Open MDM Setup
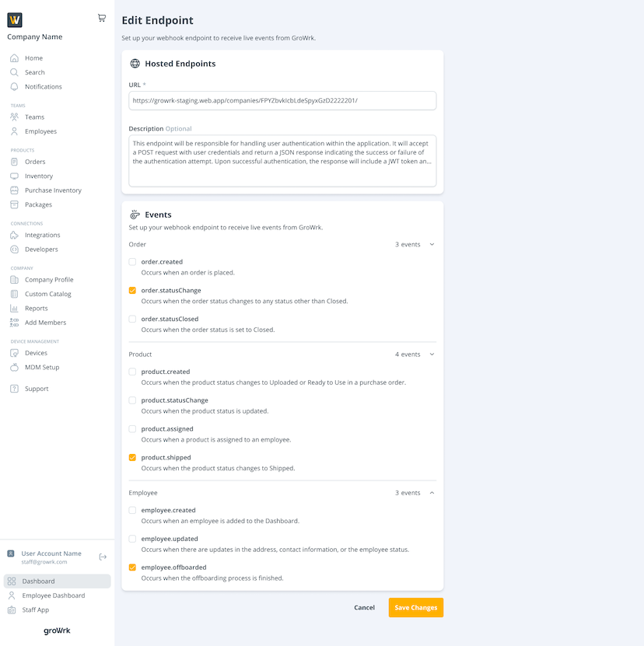This screenshot has width=644, height=646. tap(40, 367)
